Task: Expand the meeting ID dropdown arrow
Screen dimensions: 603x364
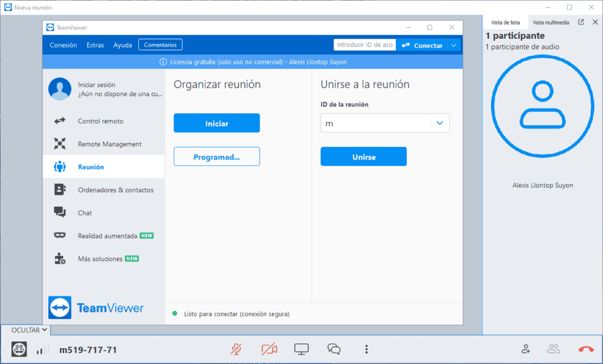Action: (440, 123)
